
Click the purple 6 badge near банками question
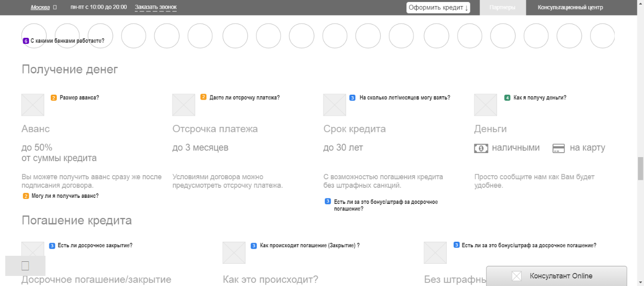pos(26,41)
